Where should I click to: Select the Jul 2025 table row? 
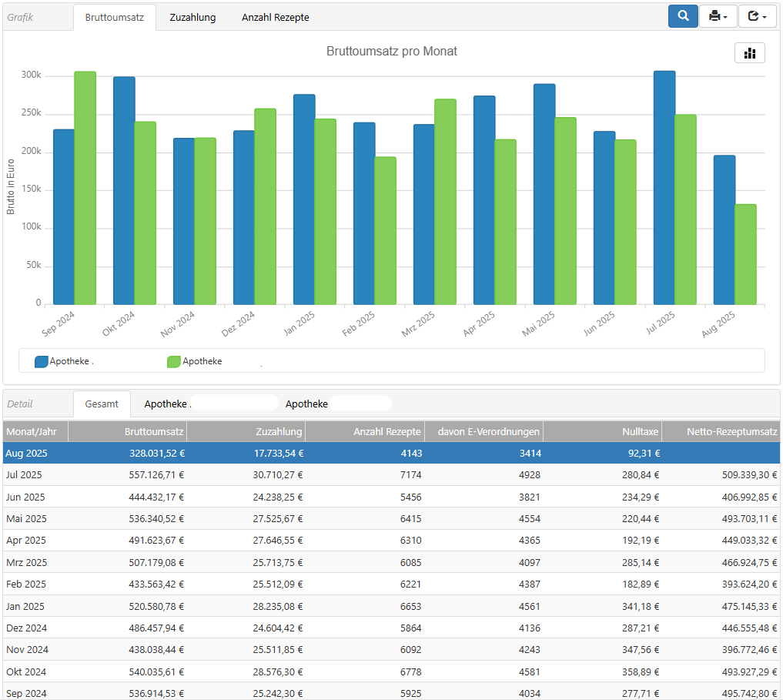(391, 475)
